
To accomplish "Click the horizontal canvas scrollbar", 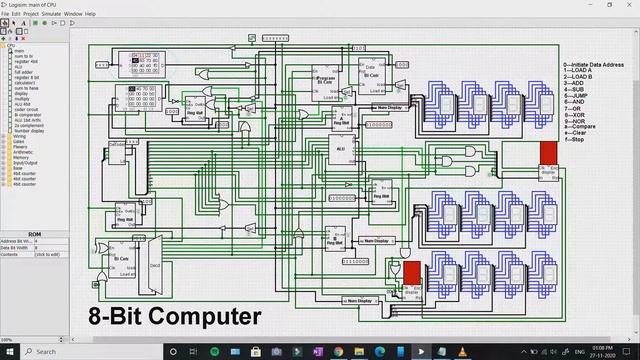I will [x=351, y=339].
